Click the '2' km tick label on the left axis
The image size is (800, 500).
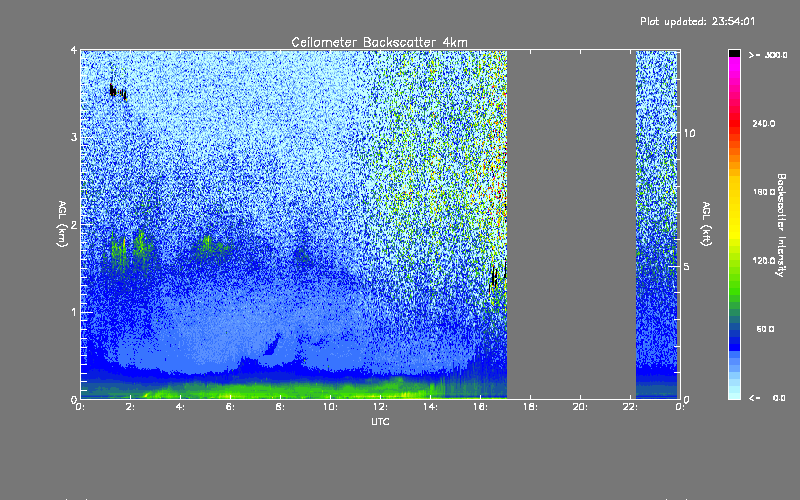[x=74, y=224]
